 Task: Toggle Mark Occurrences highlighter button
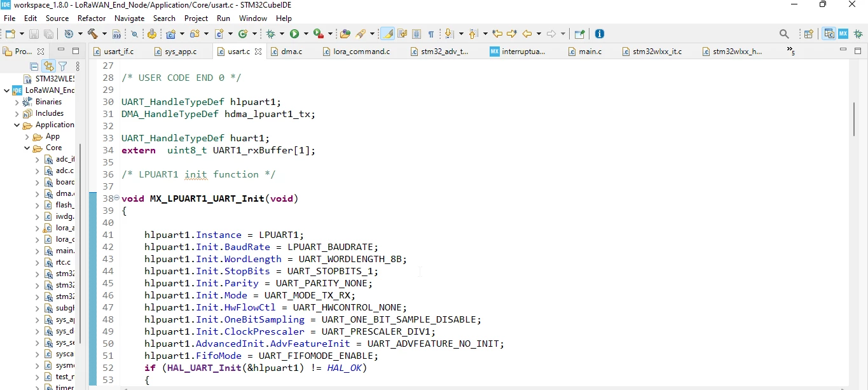click(387, 34)
